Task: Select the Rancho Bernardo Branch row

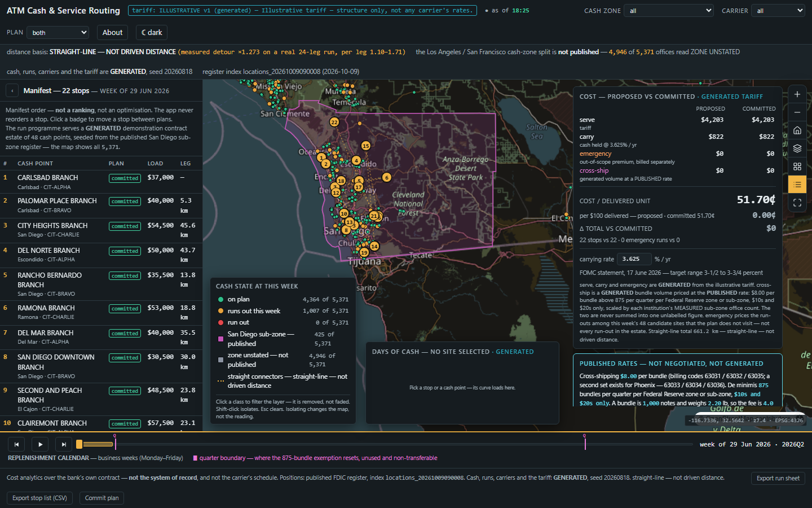Action: point(101,284)
